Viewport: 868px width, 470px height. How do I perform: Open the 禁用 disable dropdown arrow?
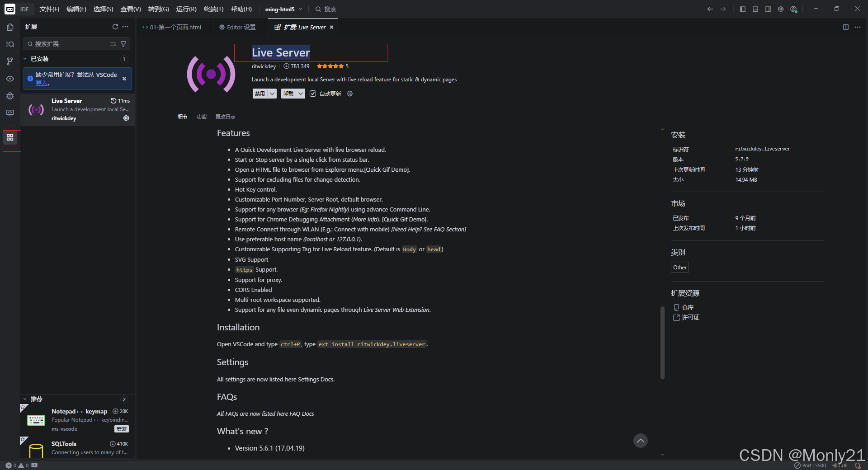[272, 94]
